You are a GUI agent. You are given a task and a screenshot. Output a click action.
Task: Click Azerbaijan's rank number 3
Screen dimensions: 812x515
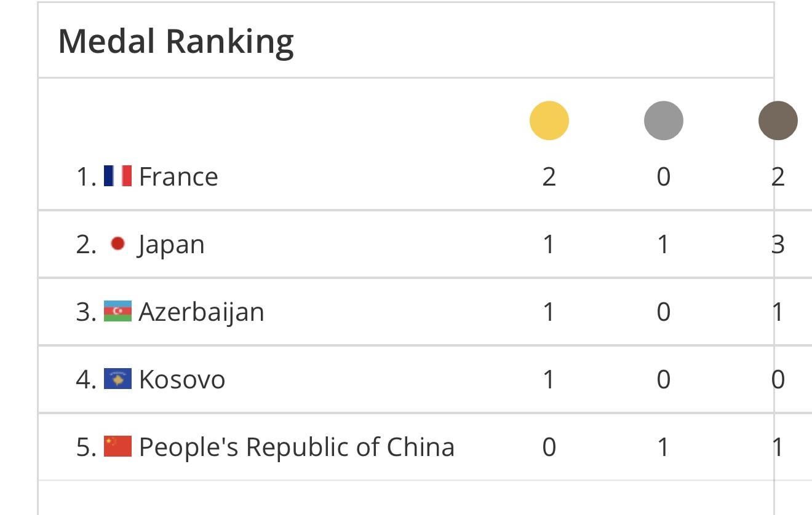[84, 312]
